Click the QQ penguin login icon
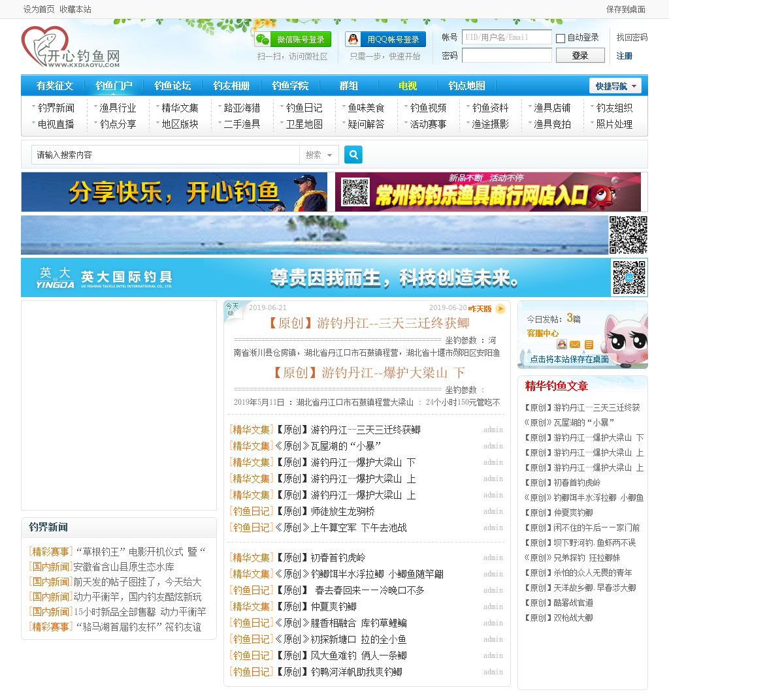Image resolution: width=784 pixels, height=694 pixels. (353, 39)
